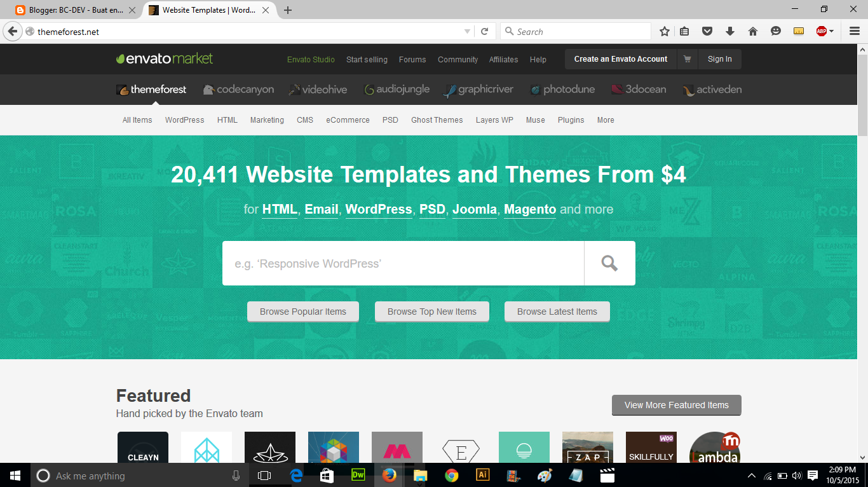
Task: Save page to Pocket icon
Action: (x=707, y=31)
